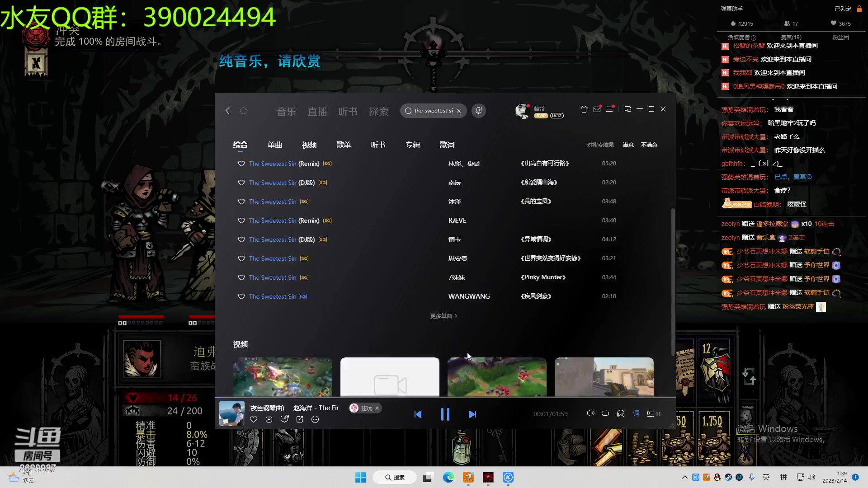
Task: Click 满意 to rate search results
Action: 628,145
